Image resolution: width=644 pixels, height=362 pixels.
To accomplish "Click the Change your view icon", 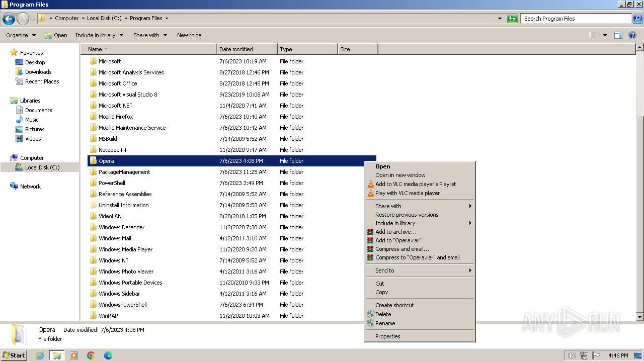I will [593, 35].
